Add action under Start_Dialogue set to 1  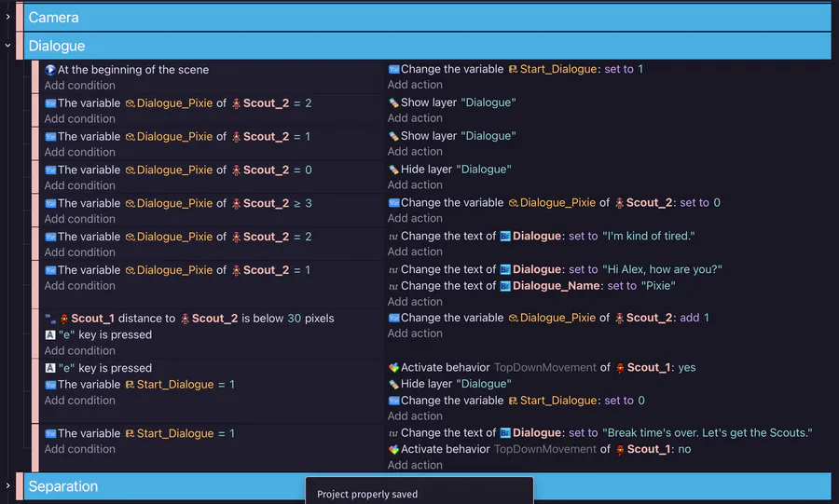(x=415, y=85)
